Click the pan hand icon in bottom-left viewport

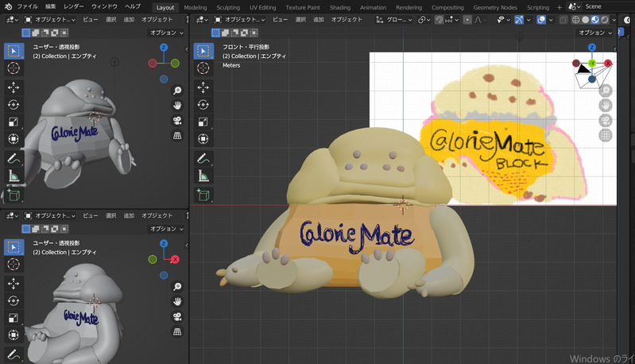pyautogui.click(x=177, y=300)
